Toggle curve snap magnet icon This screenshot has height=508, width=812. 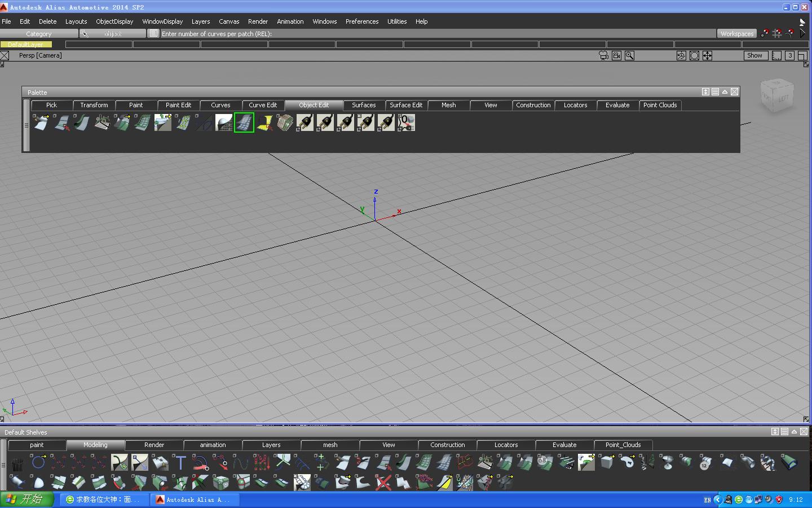point(789,34)
